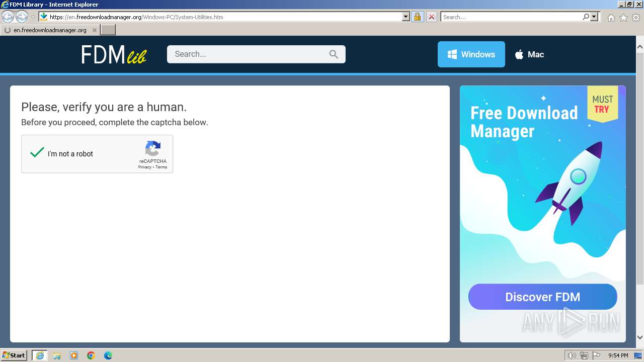Stop page loading with the red X

pos(431,17)
